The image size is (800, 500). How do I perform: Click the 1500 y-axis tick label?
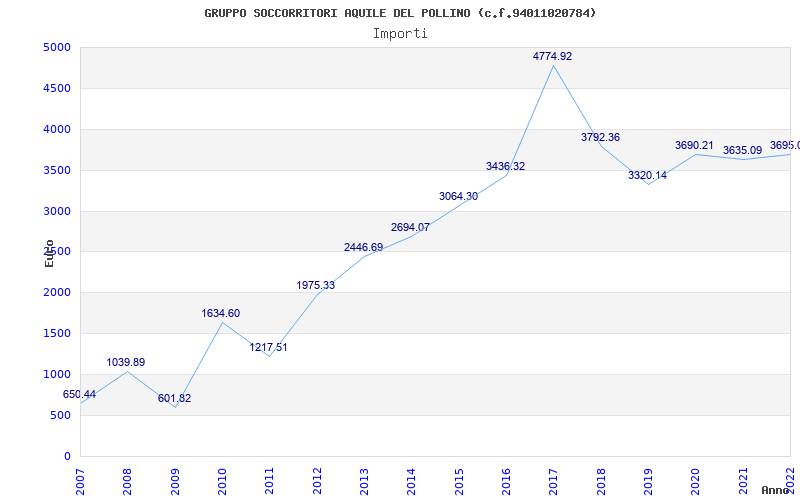[x=56, y=334]
